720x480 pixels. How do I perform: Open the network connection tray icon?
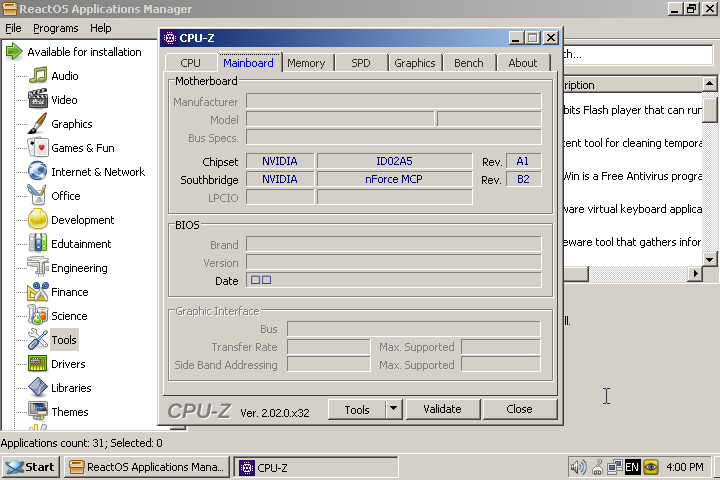[615, 467]
